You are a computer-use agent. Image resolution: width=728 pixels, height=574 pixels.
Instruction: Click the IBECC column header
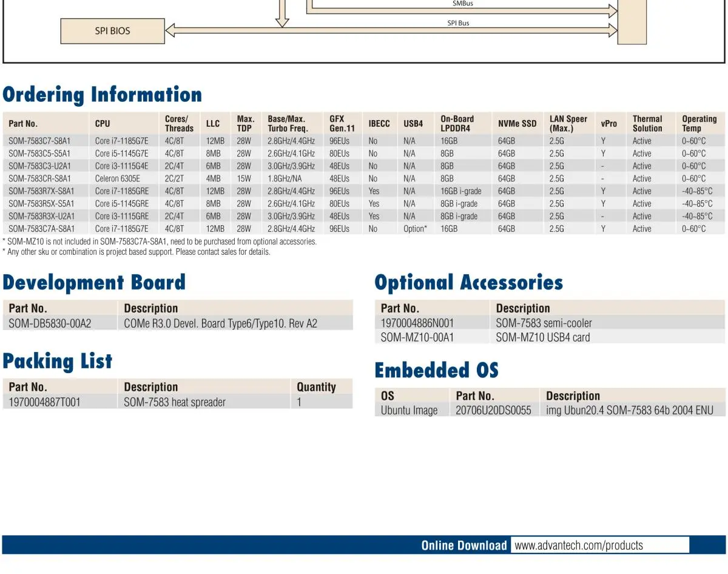pos(379,124)
